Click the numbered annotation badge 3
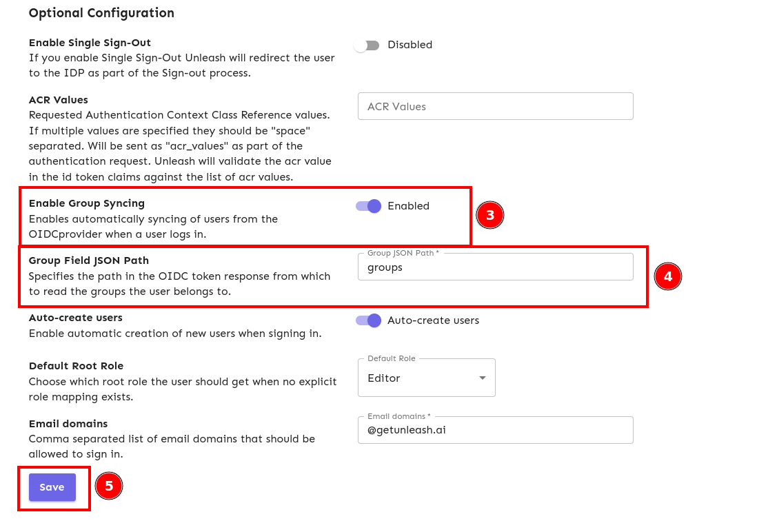The width and height of the screenshot is (768, 532). point(489,215)
